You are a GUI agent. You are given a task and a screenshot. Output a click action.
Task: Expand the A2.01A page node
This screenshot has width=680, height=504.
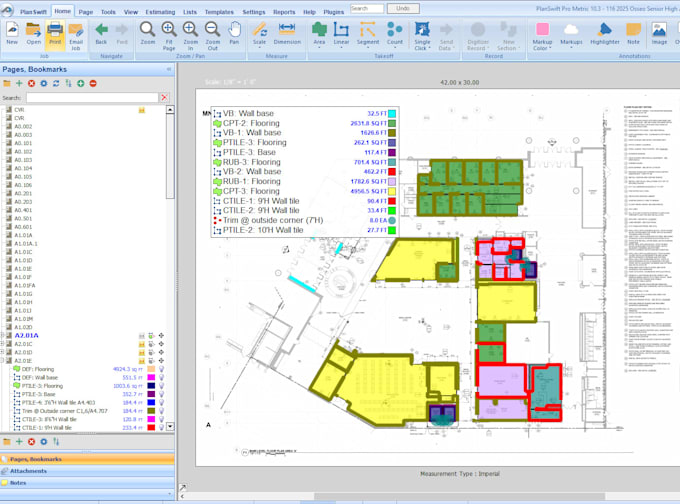point(3,335)
